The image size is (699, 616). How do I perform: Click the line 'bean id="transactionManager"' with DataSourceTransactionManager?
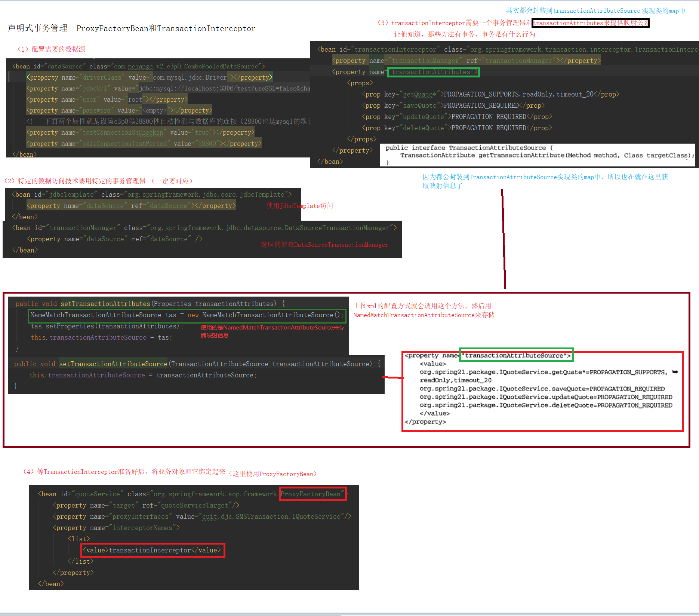pyautogui.click(x=204, y=228)
